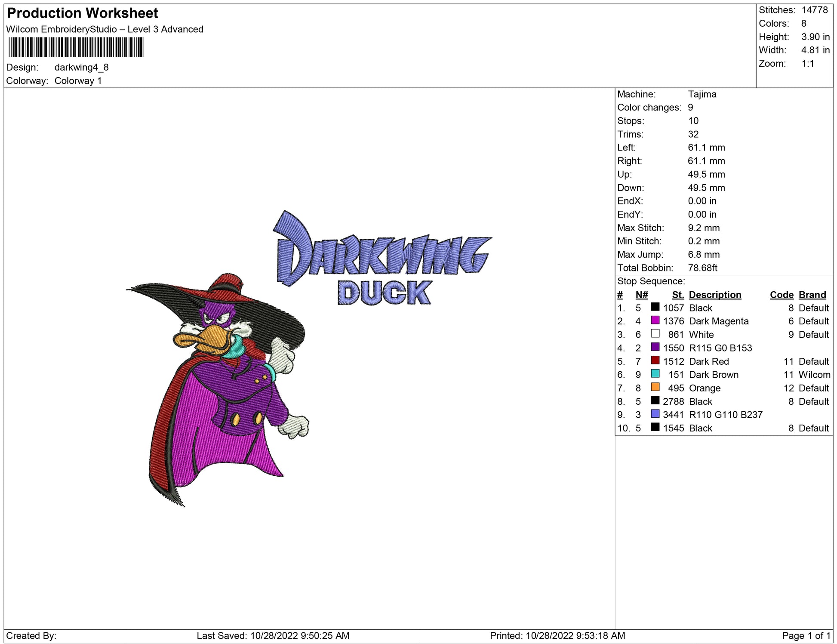The width and height of the screenshot is (837, 644).
Task: Click the Production Worksheet title
Action: [x=83, y=13]
